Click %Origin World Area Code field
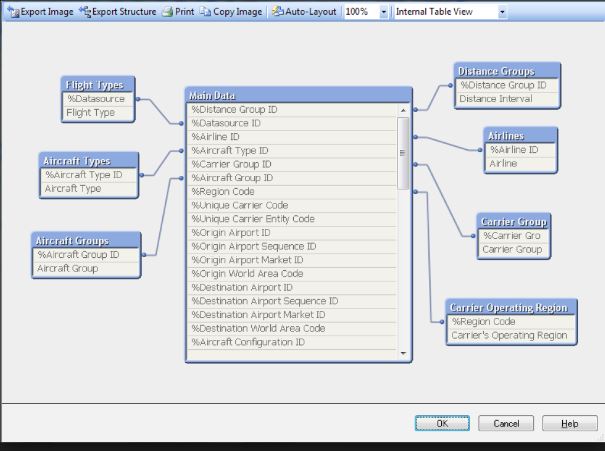 [x=292, y=274]
